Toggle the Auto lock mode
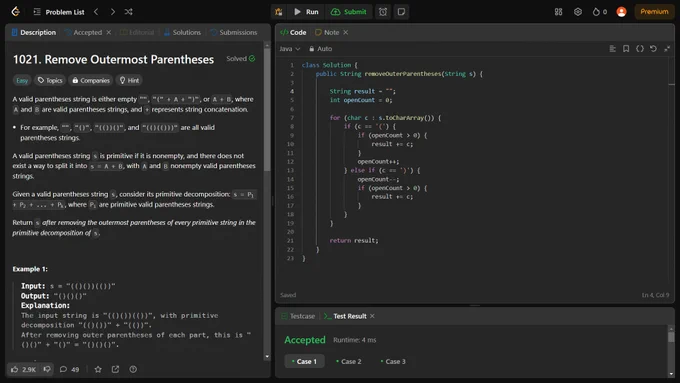680x383 pixels. (x=320, y=49)
